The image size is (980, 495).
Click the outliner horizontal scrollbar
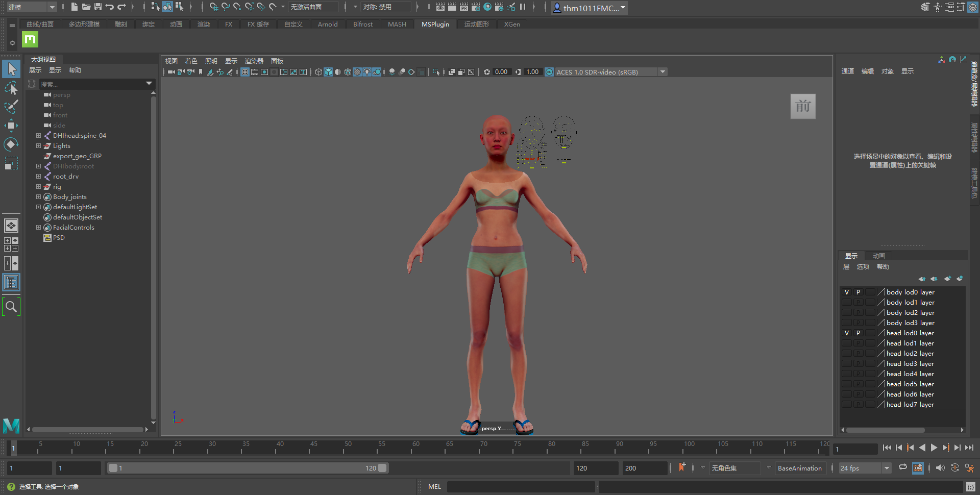87,430
